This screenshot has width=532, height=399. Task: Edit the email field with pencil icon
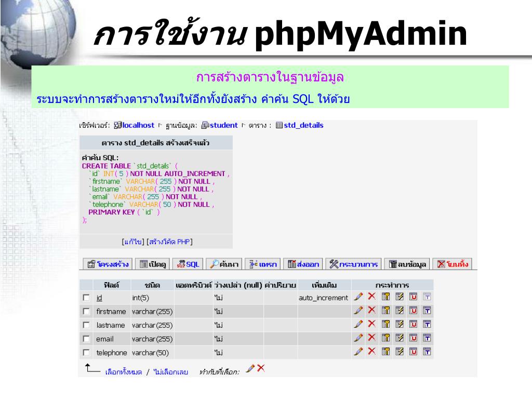click(x=358, y=338)
